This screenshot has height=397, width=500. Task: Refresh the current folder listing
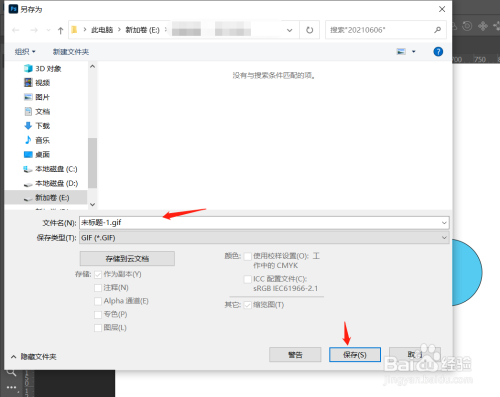(309, 30)
